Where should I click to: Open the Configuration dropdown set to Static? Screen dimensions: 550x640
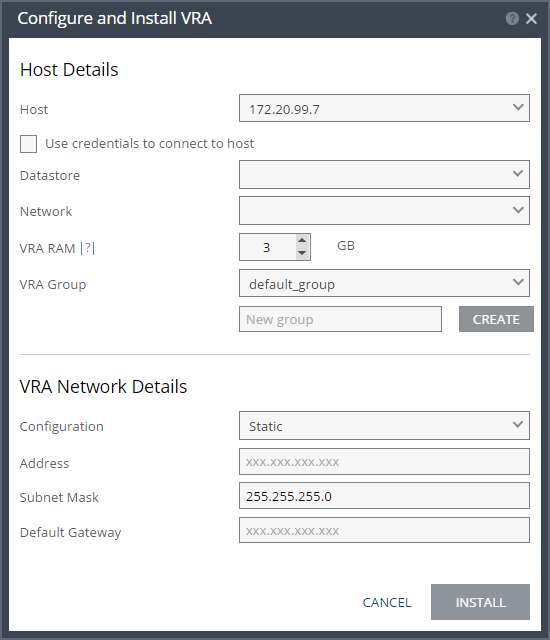click(384, 426)
